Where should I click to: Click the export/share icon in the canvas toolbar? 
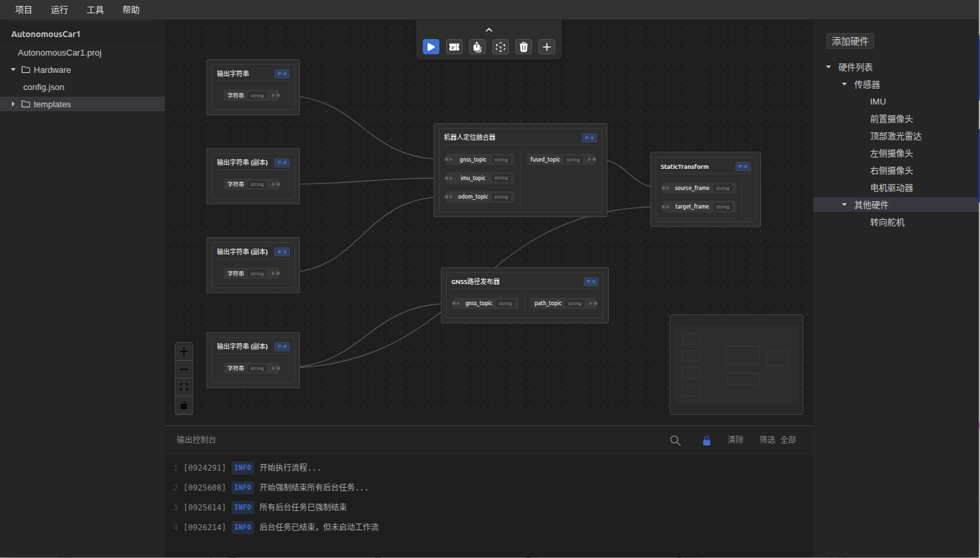tap(477, 47)
